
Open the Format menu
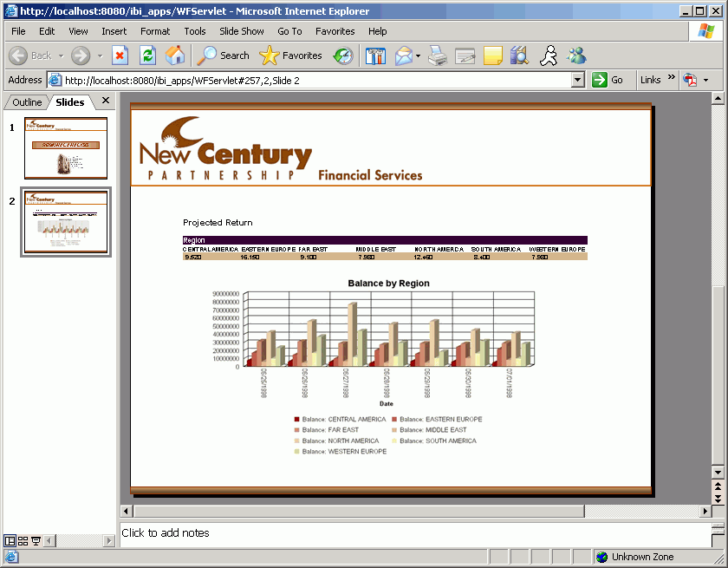(x=155, y=31)
